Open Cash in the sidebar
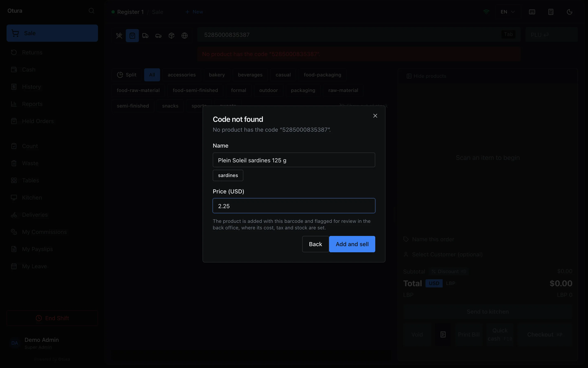 52,70
